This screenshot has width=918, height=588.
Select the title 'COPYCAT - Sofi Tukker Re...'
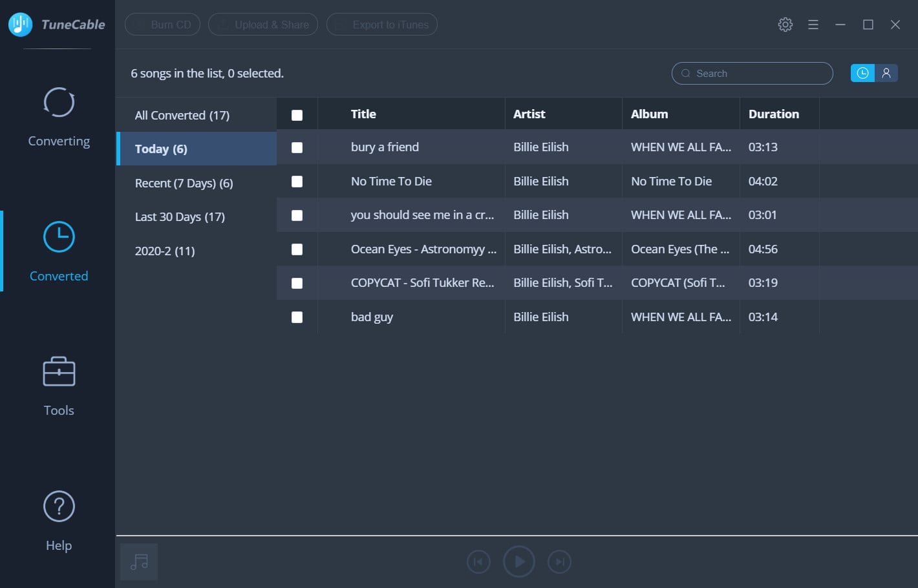[422, 283]
